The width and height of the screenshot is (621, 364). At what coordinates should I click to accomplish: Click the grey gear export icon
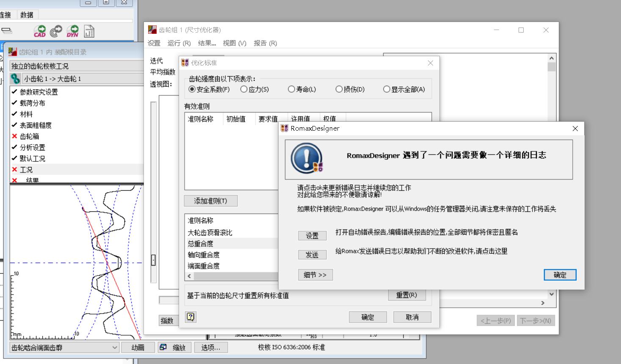(x=56, y=31)
